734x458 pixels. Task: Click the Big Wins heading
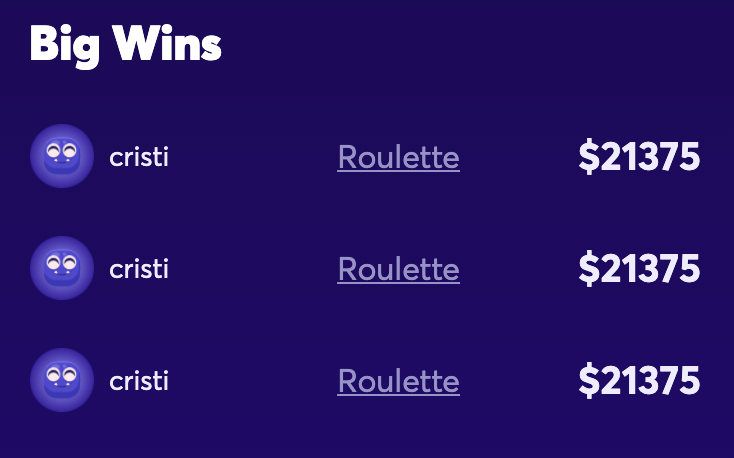tap(126, 45)
